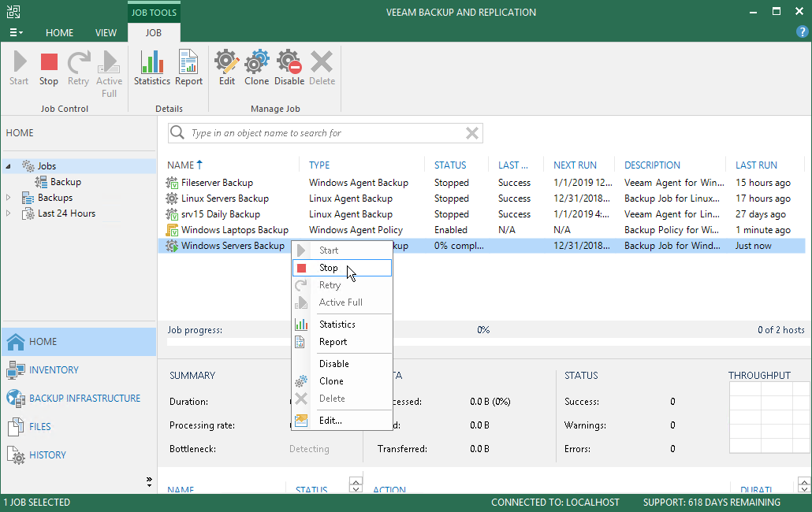Viewport: 812px width, 512px height.
Task: Expand the Backups tree node
Action: 8,198
